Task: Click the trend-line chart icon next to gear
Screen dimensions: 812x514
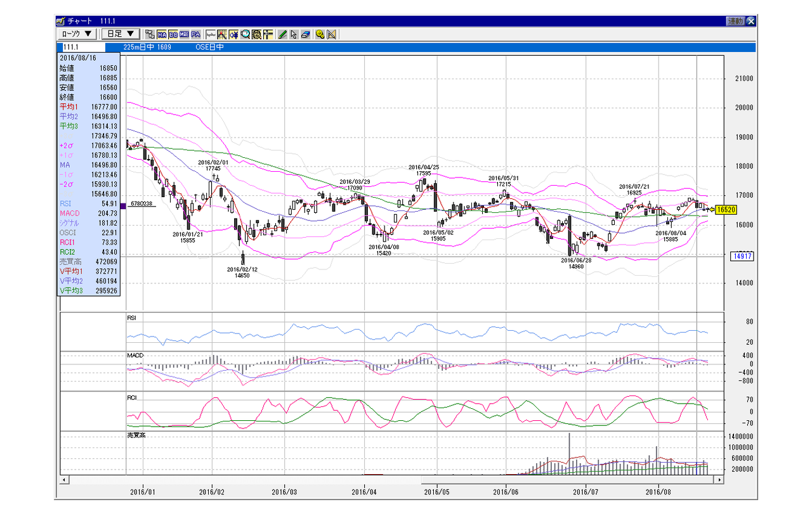Action: click(x=332, y=34)
